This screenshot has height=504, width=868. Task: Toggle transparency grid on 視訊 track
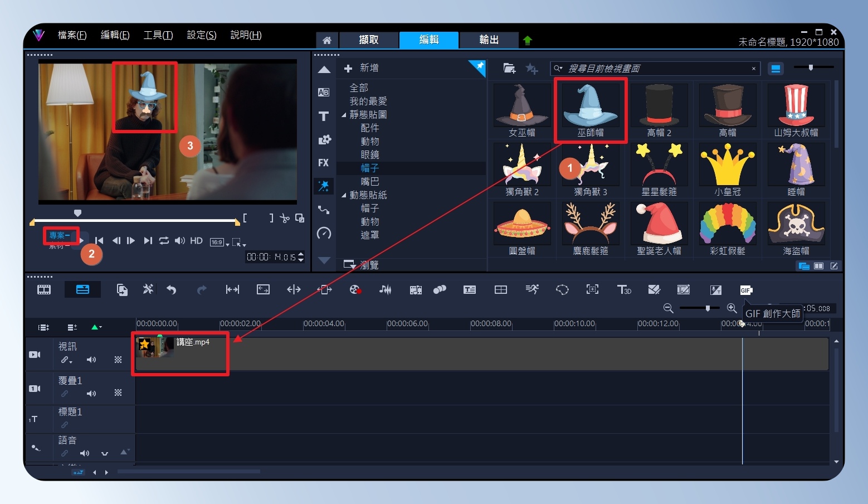tap(118, 360)
